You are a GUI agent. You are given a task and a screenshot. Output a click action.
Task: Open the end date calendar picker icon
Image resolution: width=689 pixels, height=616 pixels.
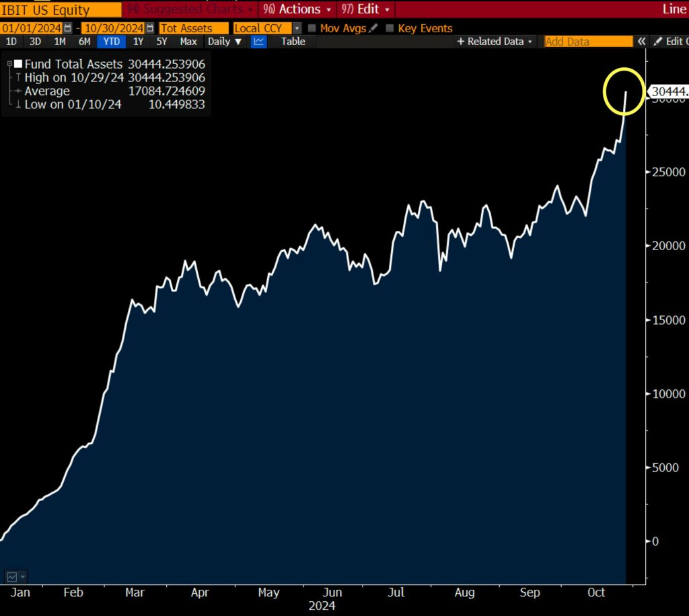[149, 28]
